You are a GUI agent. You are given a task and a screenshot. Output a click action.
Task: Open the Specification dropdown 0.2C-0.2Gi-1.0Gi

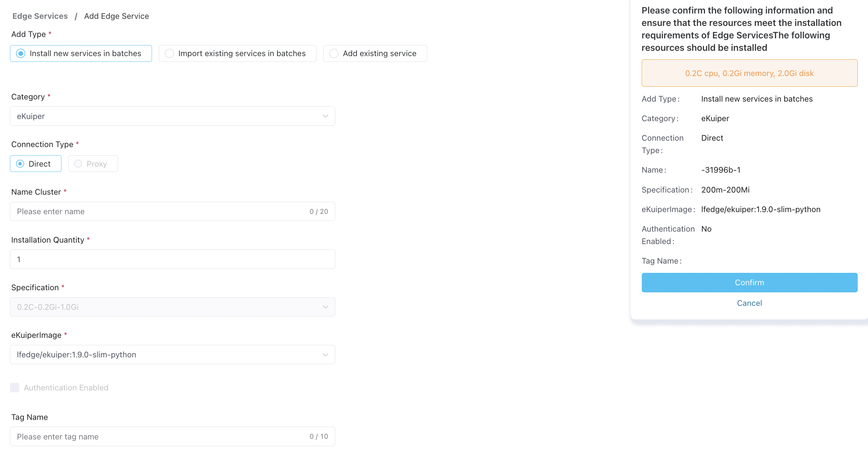point(173,307)
